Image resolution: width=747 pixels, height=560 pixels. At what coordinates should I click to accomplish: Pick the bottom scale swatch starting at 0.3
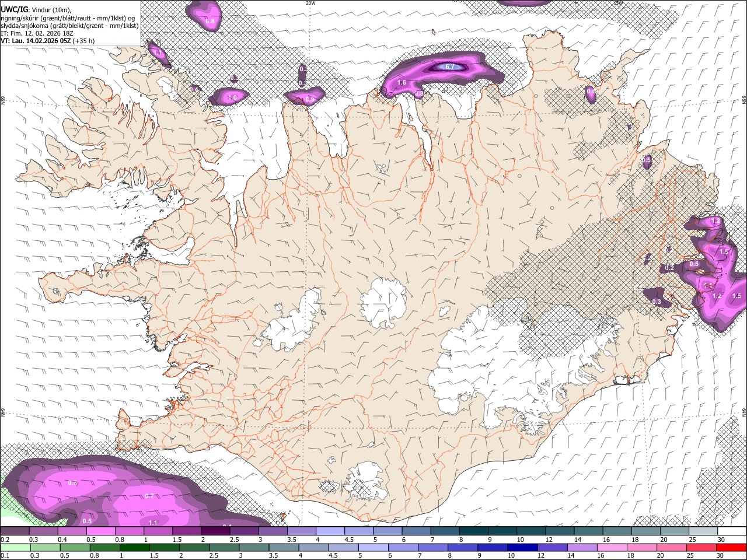pyautogui.click(x=45, y=548)
